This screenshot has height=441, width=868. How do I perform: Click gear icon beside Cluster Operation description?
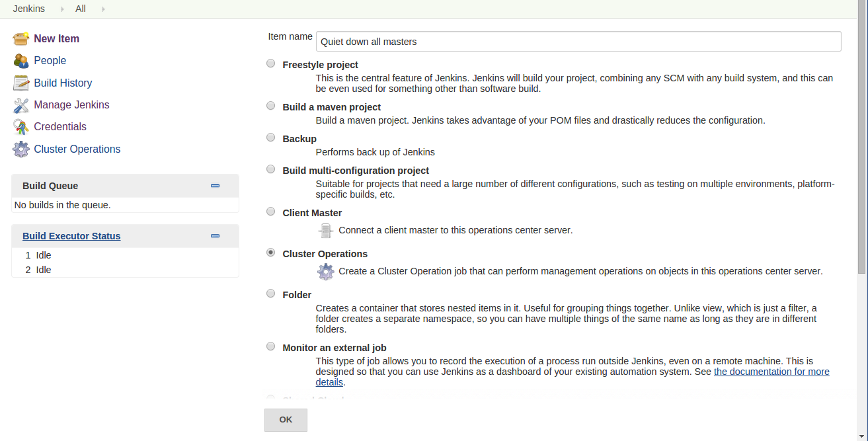[x=326, y=271]
